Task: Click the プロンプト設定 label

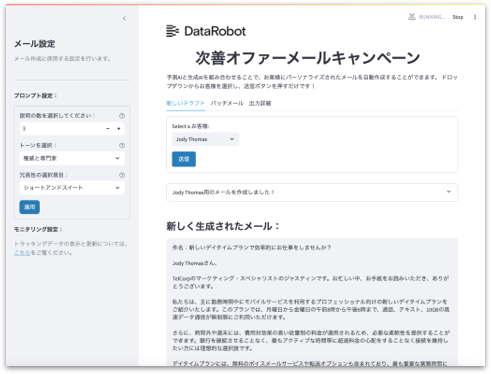Action: (35, 96)
